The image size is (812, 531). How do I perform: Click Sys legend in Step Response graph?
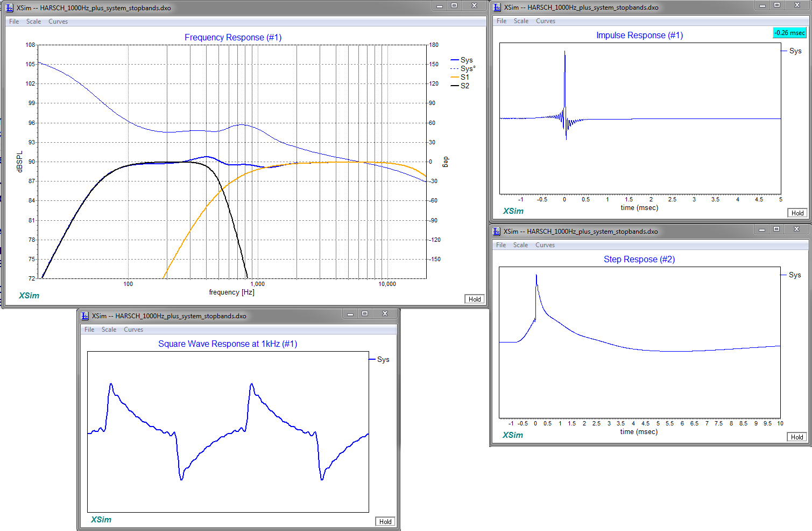point(791,275)
